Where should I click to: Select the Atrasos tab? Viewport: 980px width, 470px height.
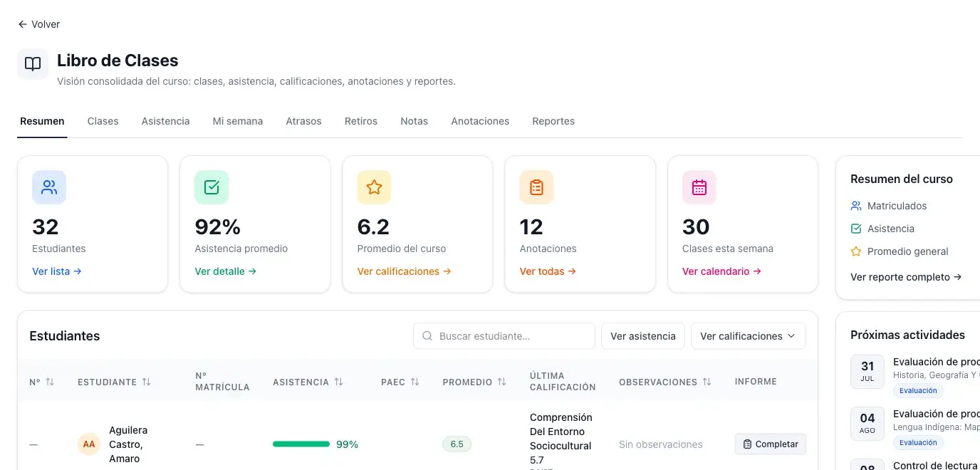(x=303, y=121)
